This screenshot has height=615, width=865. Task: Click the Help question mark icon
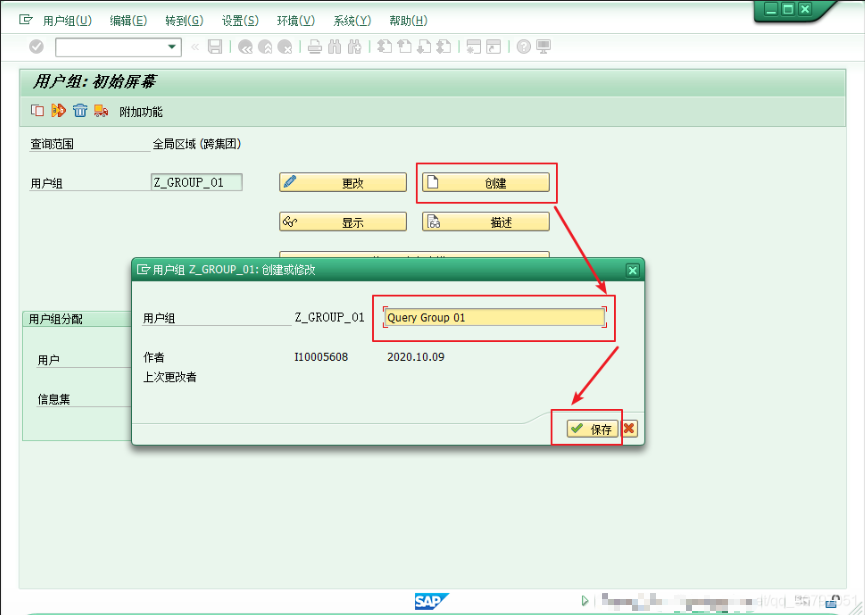tap(524, 47)
